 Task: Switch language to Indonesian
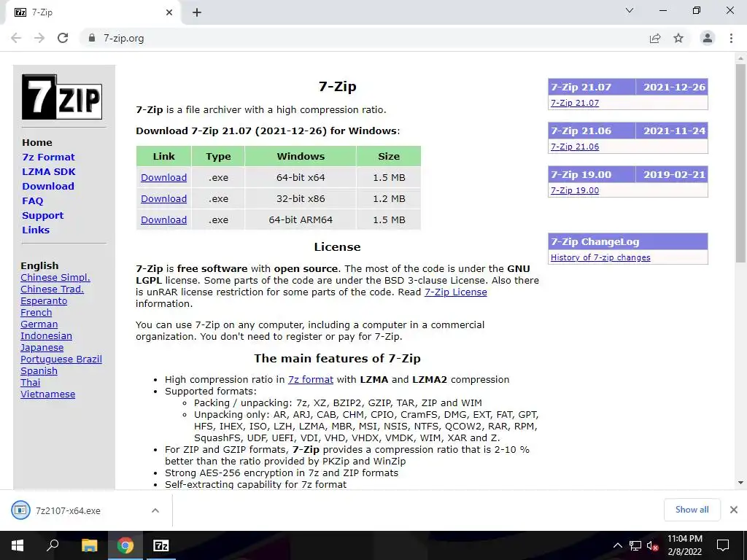point(46,335)
